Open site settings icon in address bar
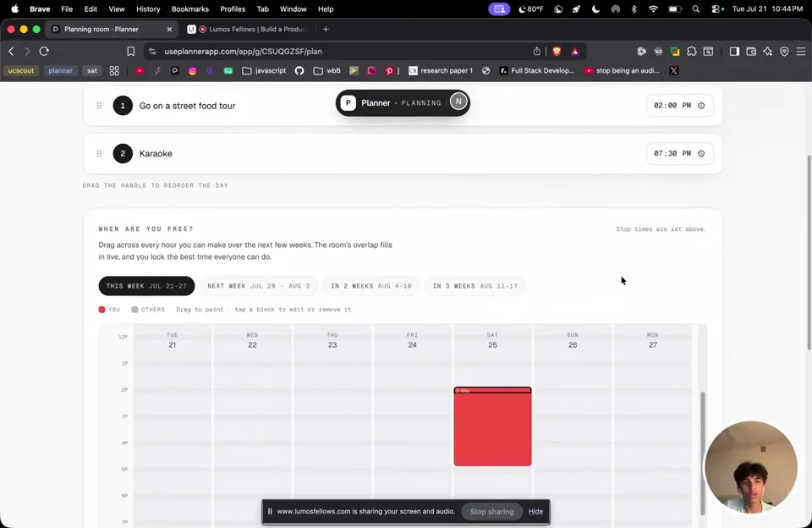 tap(152, 52)
